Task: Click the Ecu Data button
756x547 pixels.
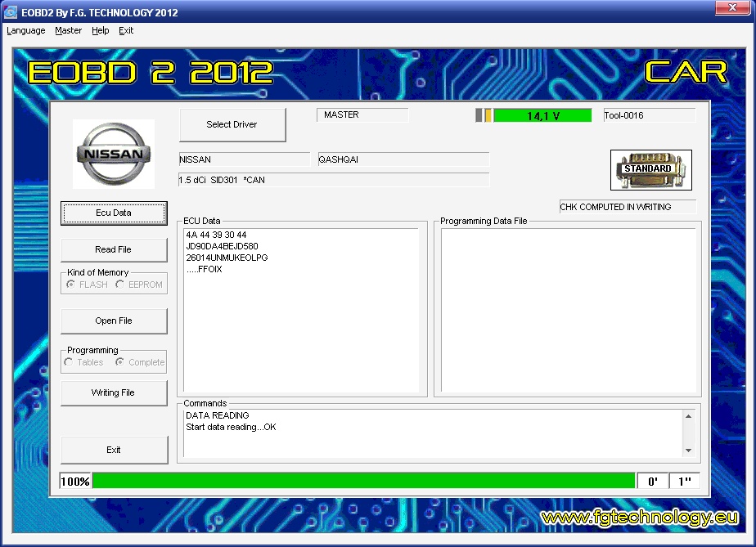Action: click(x=114, y=213)
